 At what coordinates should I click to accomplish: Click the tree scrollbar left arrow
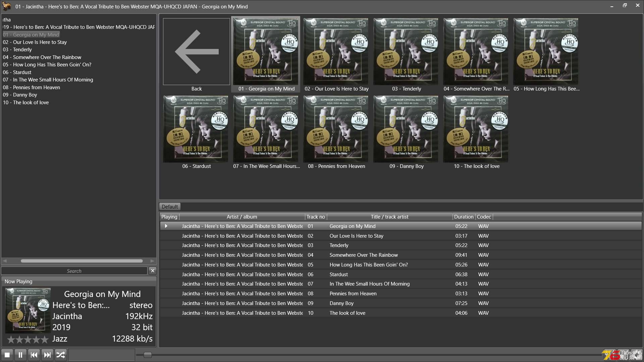pyautogui.click(x=5, y=261)
